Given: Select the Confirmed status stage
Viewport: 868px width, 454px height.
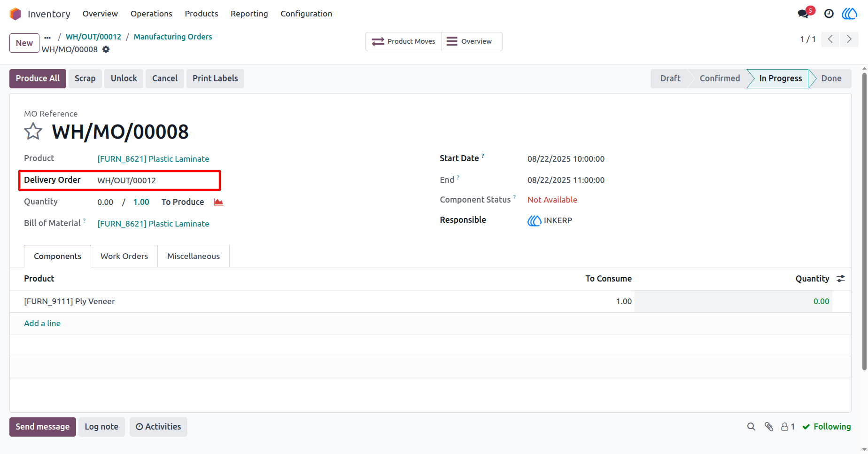Looking at the screenshot, I should click(x=720, y=78).
